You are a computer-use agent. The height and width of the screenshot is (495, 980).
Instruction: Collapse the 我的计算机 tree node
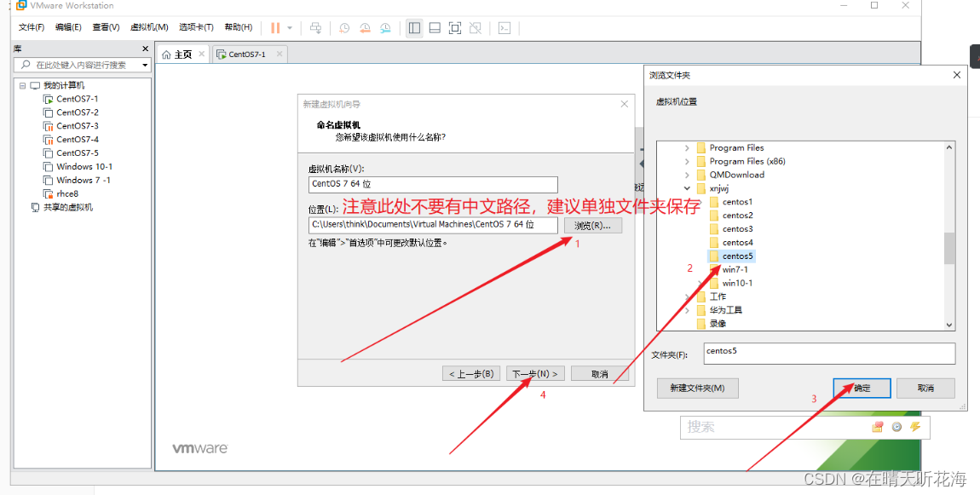click(x=22, y=86)
